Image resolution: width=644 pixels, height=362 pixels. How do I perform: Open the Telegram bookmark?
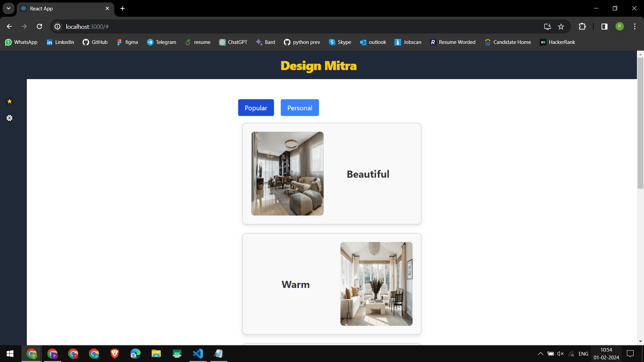161,42
